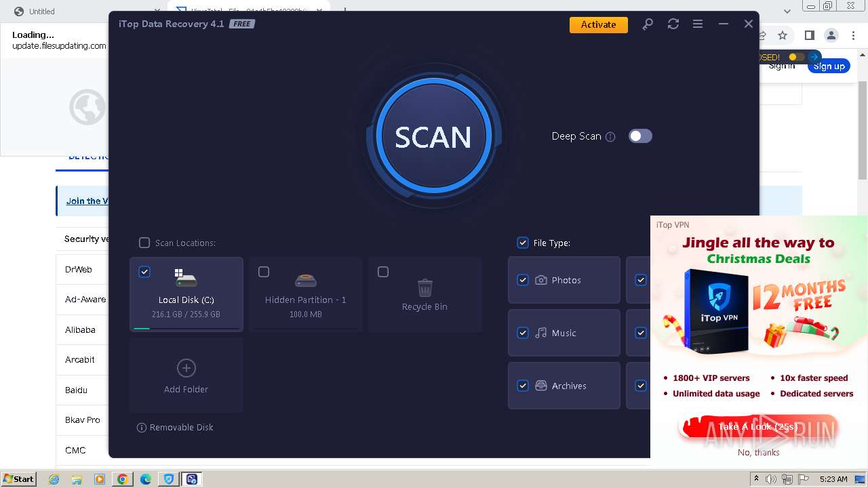Open the browser profile avatar icon
Viewport: 868px width, 488px height.
(831, 35)
